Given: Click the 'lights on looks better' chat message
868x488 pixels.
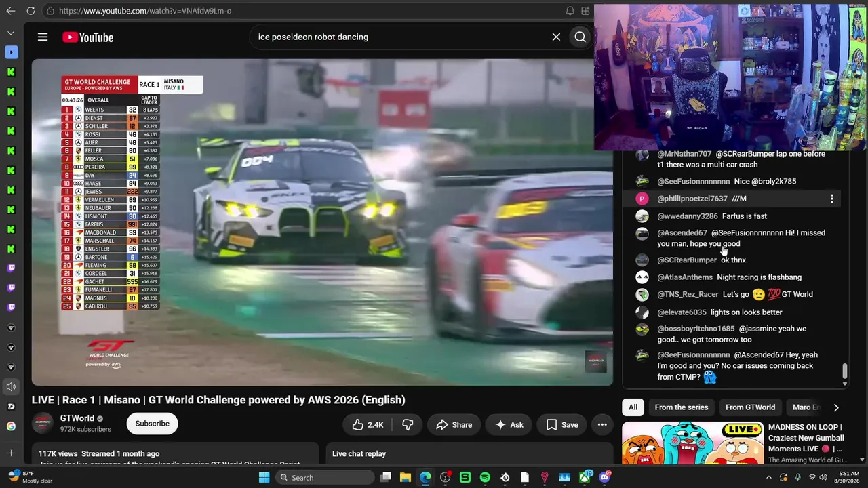Looking at the screenshot, I should tap(747, 312).
